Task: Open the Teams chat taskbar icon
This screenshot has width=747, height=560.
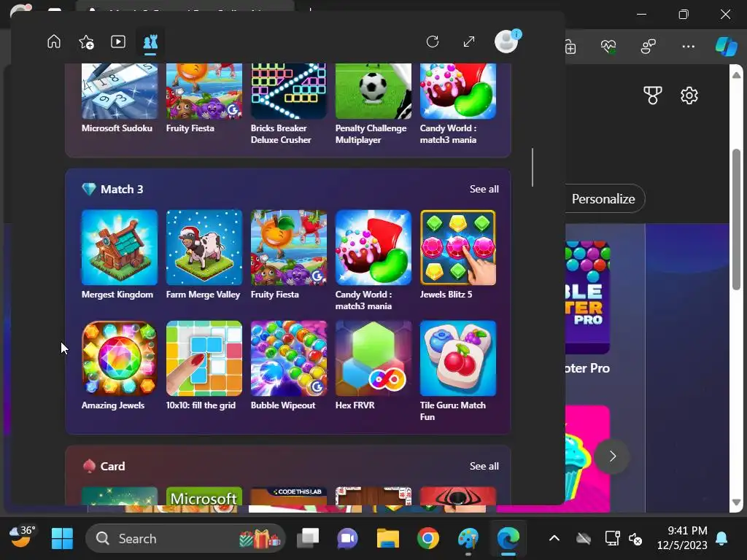Action: point(348,539)
